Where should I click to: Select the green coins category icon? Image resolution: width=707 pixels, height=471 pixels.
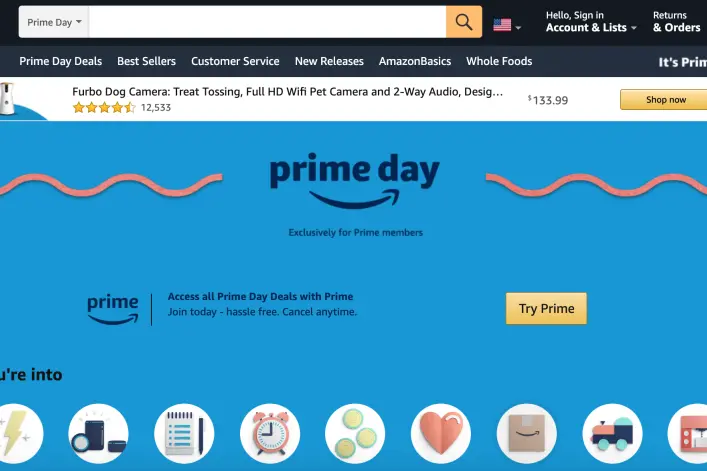pyautogui.click(x=355, y=434)
